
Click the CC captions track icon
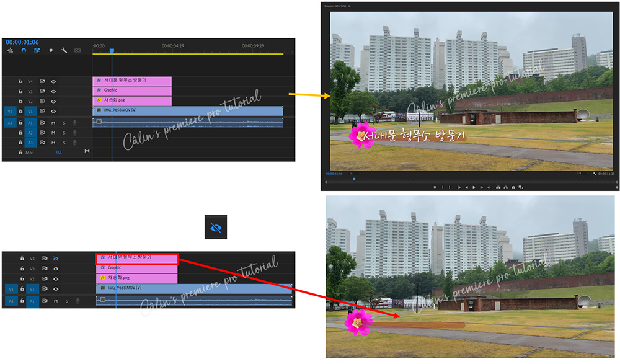(x=77, y=51)
